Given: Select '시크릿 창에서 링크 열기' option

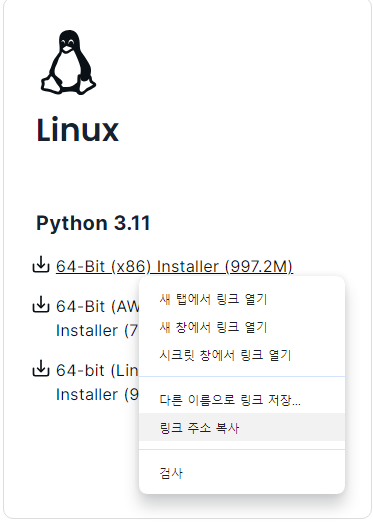Looking at the screenshot, I should [x=242, y=356].
